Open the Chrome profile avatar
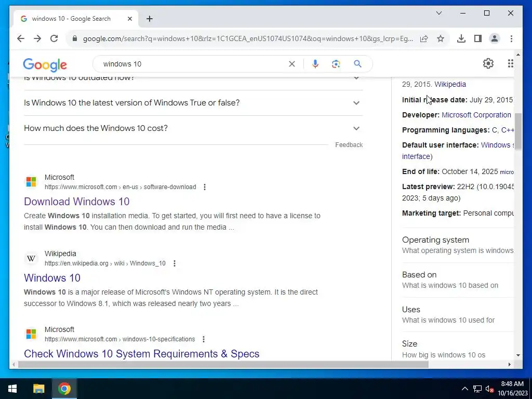Screen dimensions: 532x399 pyautogui.click(x=495, y=38)
